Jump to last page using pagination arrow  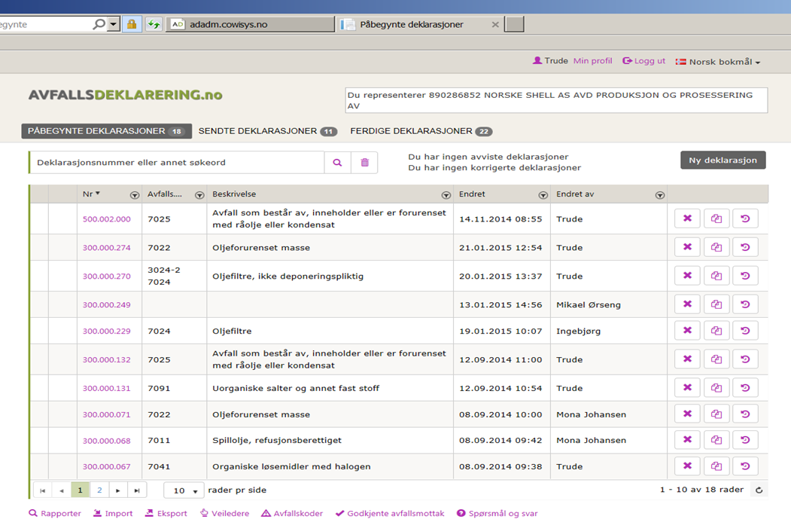coord(137,490)
